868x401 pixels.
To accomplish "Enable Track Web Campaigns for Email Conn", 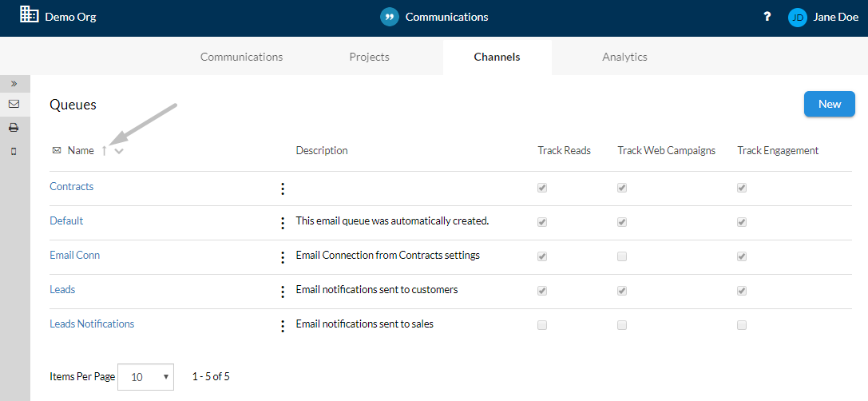I will pos(622,256).
